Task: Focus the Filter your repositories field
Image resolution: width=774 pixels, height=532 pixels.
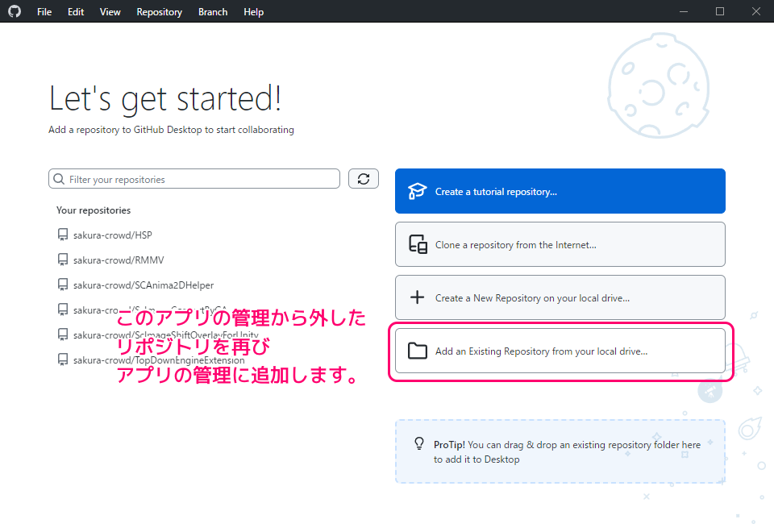Action: (194, 179)
